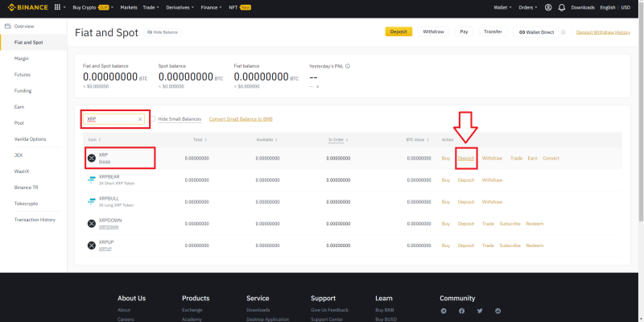Screen dimensions: 644x322
Task: Sort by Coin column arrows
Action: 100,139
